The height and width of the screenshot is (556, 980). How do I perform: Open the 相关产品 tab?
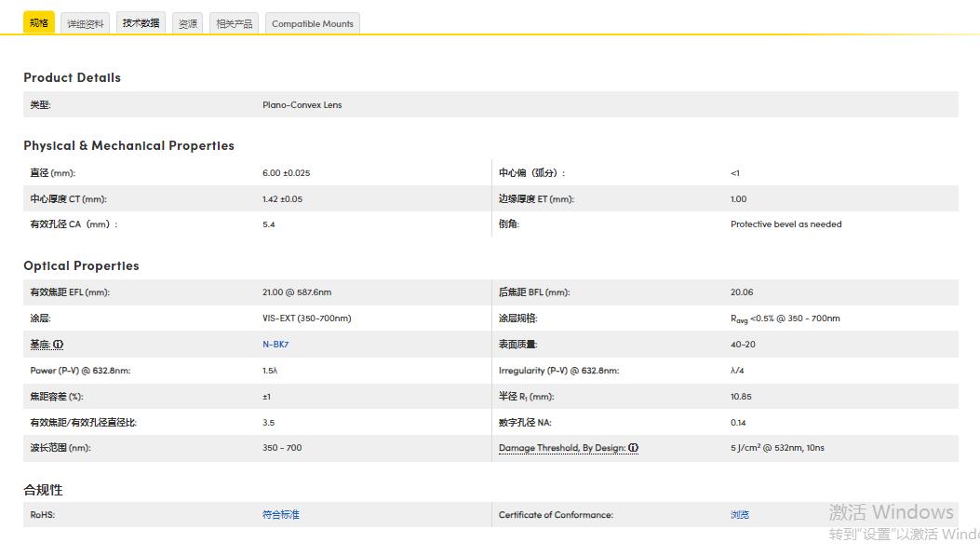click(x=235, y=24)
